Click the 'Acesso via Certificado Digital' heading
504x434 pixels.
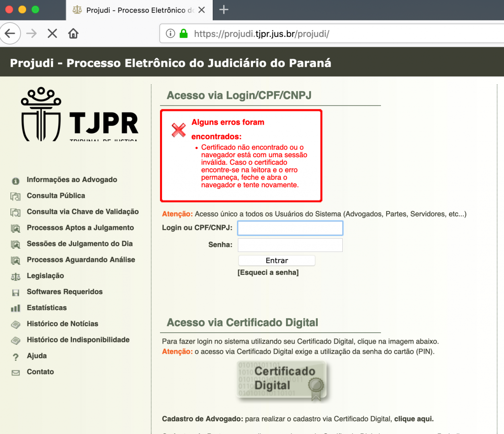(x=243, y=323)
